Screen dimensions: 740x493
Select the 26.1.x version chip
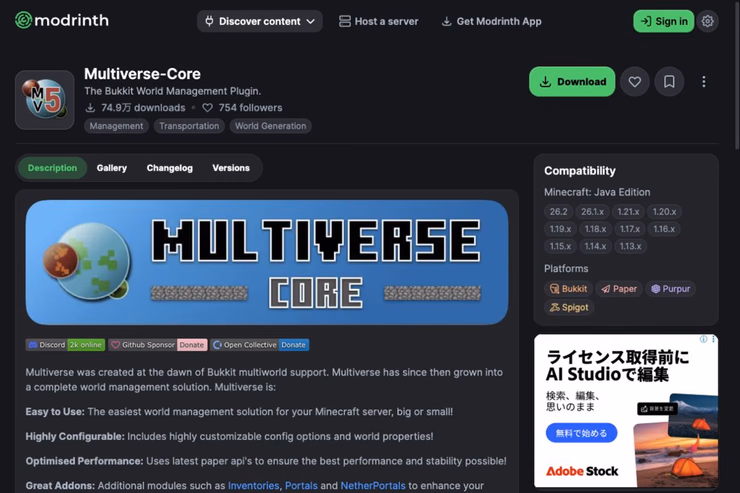592,212
